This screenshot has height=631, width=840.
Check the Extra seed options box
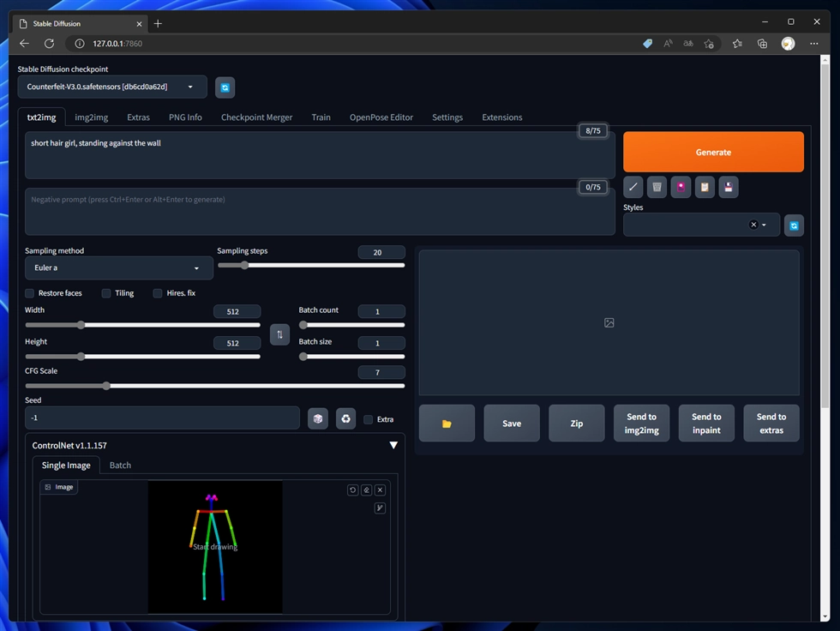[x=369, y=419]
